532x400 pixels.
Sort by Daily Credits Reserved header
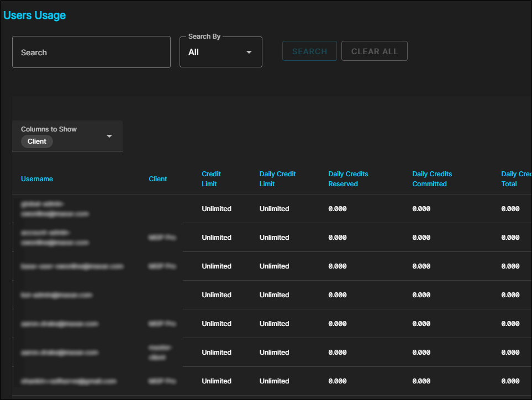pos(348,179)
